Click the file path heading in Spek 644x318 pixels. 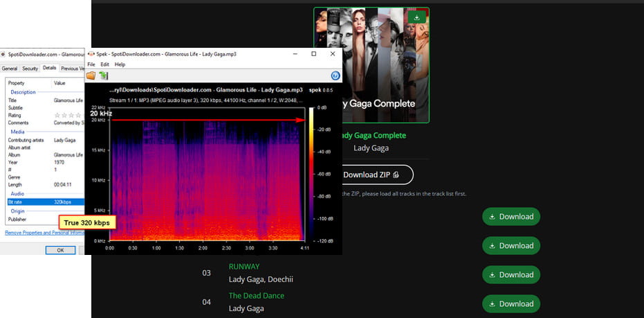pyautogui.click(x=206, y=89)
